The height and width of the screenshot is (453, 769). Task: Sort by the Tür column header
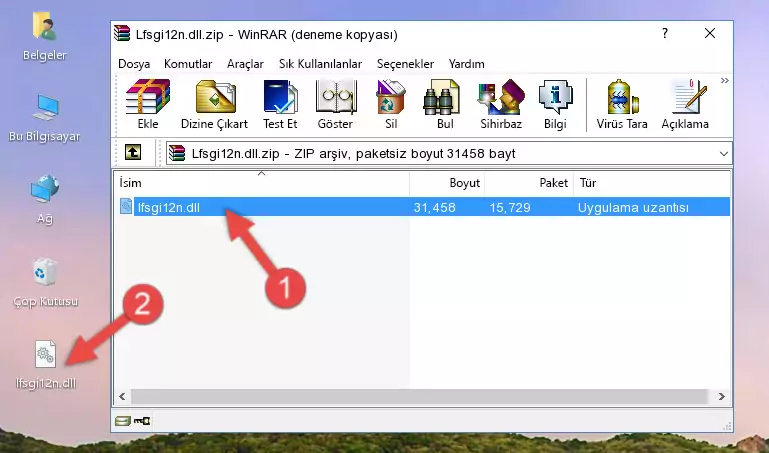coord(652,182)
